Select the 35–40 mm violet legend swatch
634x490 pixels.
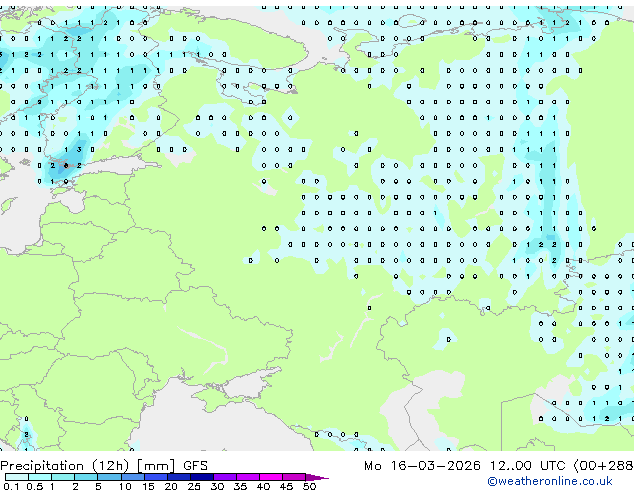coord(248,477)
